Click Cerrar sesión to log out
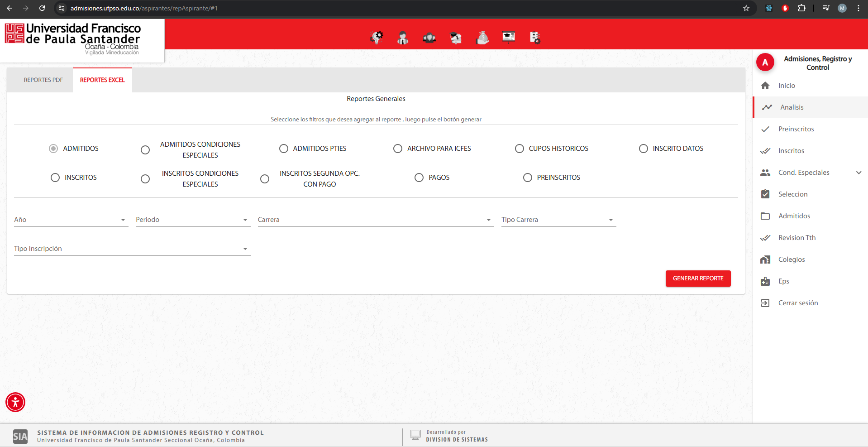The width and height of the screenshot is (868, 447). tap(798, 303)
